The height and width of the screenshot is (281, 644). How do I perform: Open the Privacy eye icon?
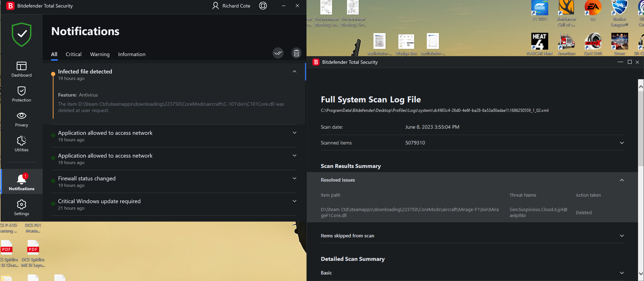(x=22, y=116)
